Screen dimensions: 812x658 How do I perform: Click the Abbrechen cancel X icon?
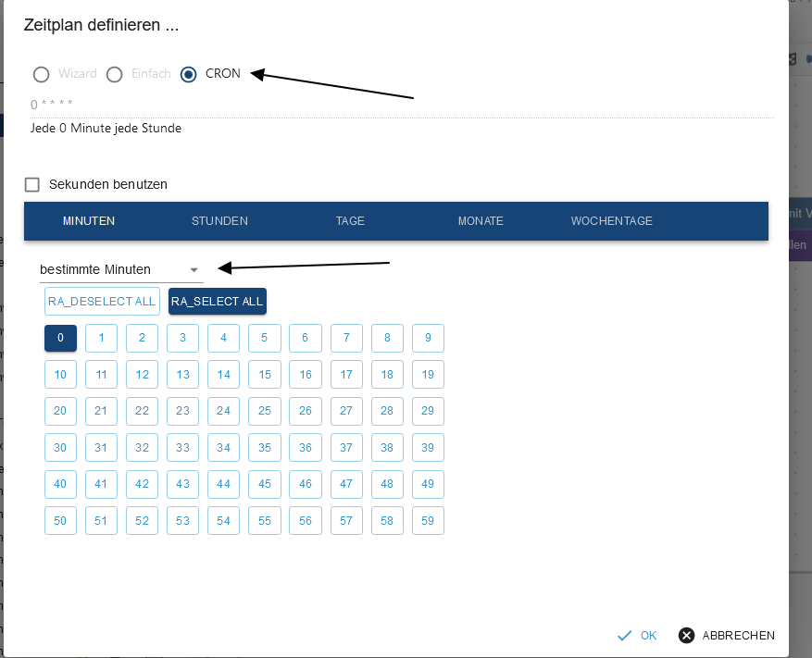tap(686, 636)
